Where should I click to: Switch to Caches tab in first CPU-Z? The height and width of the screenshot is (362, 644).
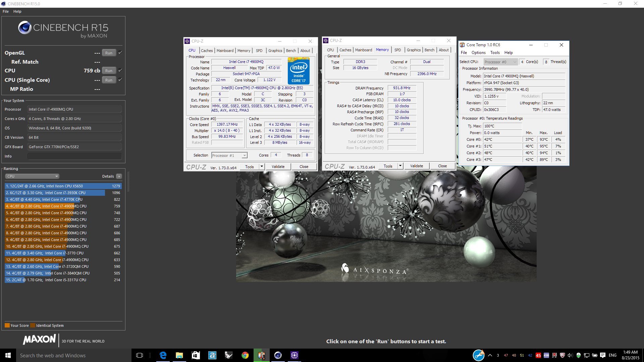[x=207, y=51]
